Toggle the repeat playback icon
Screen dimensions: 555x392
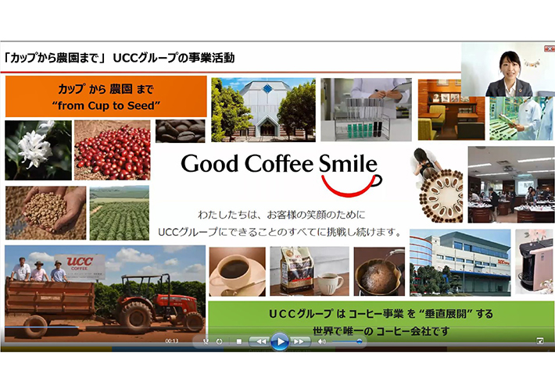pyautogui.click(x=219, y=341)
